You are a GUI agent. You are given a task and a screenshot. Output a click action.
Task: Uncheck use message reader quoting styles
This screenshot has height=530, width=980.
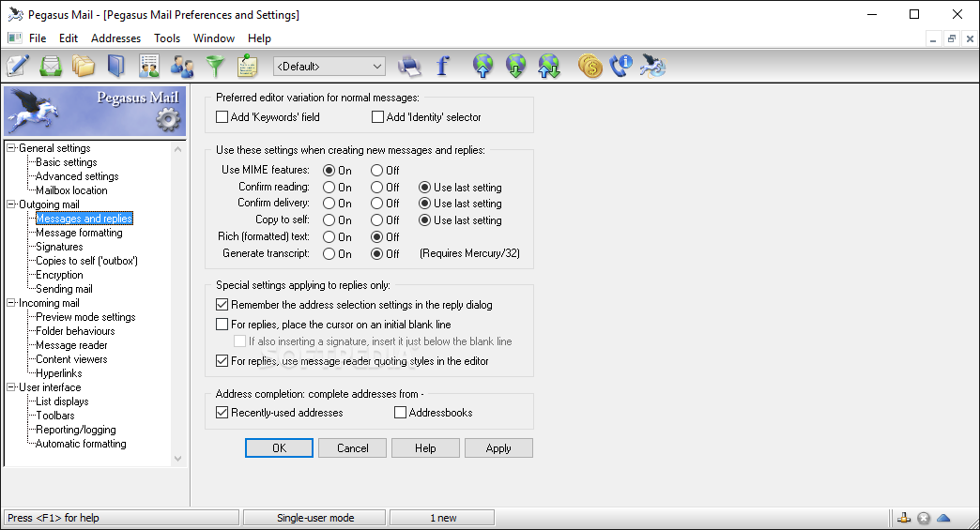(x=222, y=361)
